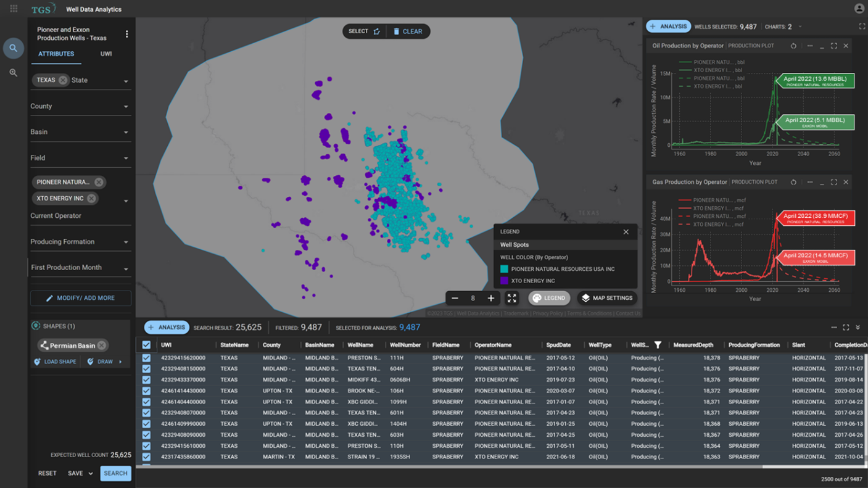Remove the Permian Basin shape chip
This screenshot has width=868, height=488.
point(102,345)
